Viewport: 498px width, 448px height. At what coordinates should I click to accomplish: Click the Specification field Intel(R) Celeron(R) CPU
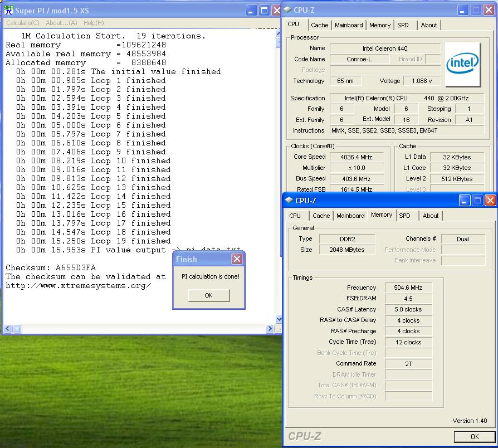coord(407,98)
